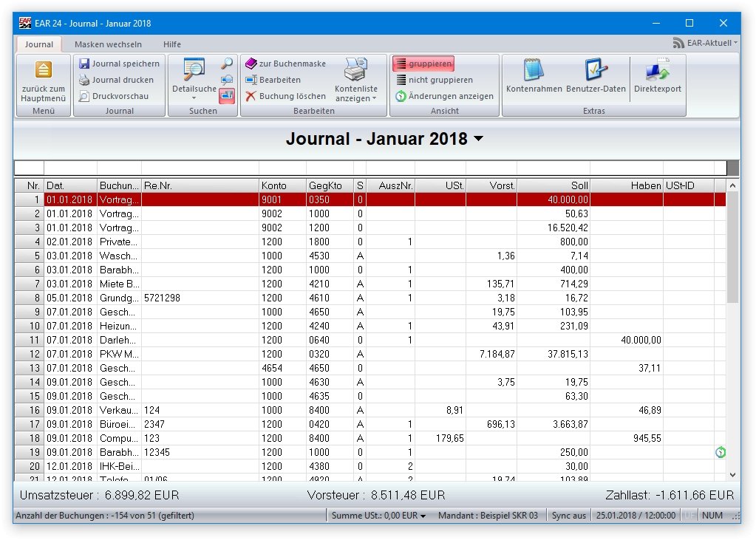This screenshot has height=540, width=756.
Task: Go to 'zur Buchenmaske' booking mask
Action: click(285, 64)
